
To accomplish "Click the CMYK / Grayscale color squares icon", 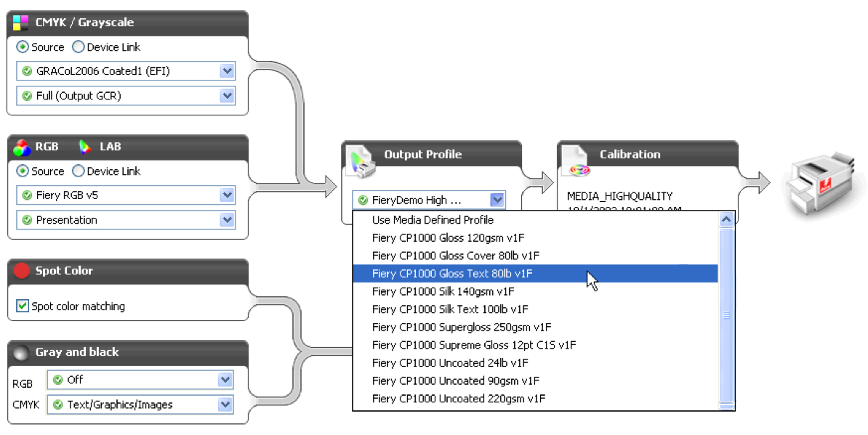I will (20, 23).
